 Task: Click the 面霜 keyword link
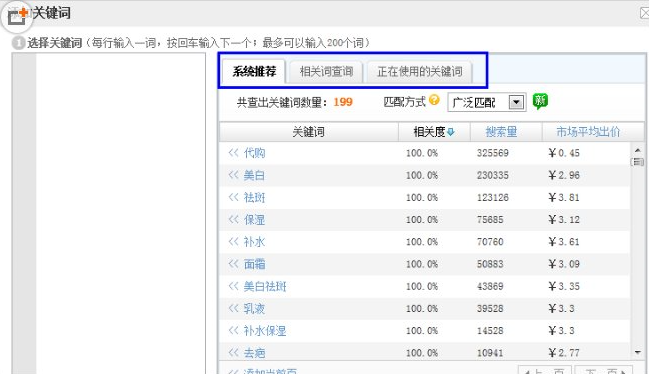[x=254, y=264]
